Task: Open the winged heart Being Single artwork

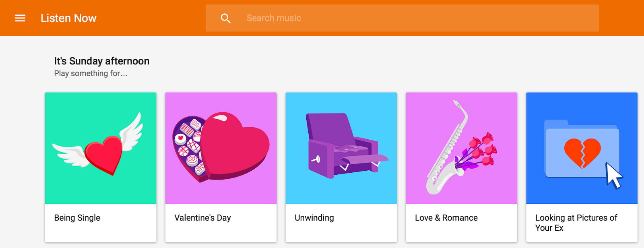Action: coord(101,148)
